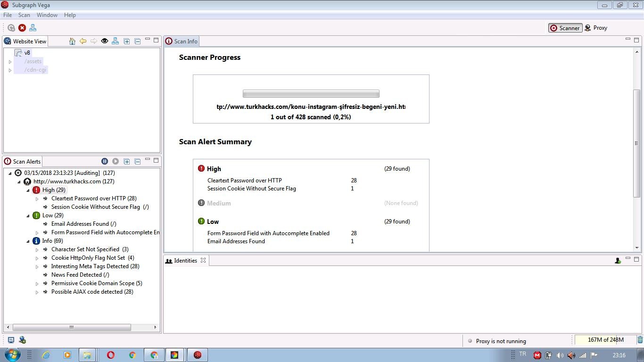Open the File menu
The image size is (644, 362).
pyautogui.click(x=8, y=15)
